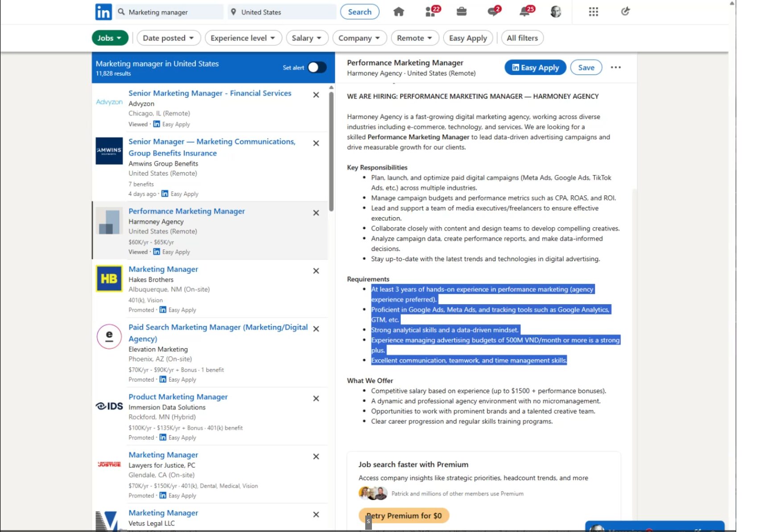The width and height of the screenshot is (759, 532).
Task: Open the LinkedIn home logo
Action: coord(103,12)
